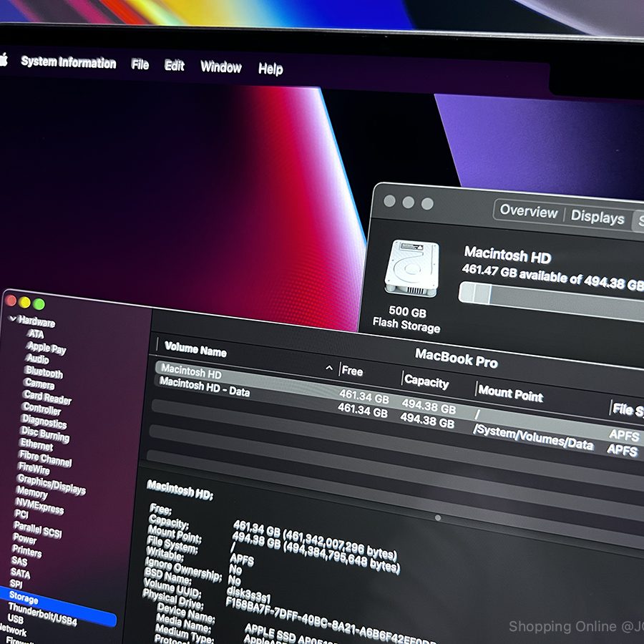Click the Macintosh HD title in About window
This screenshot has height=644, width=644.
click(x=507, y=255)
